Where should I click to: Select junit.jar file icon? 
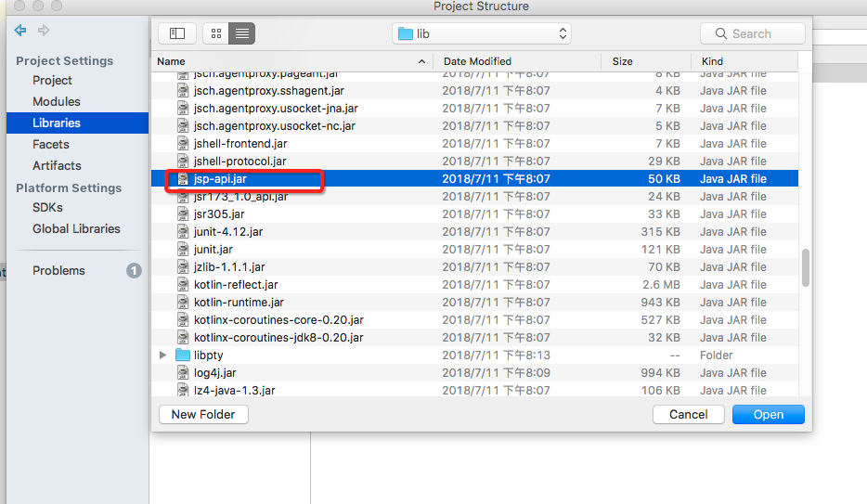coord(183,250)
